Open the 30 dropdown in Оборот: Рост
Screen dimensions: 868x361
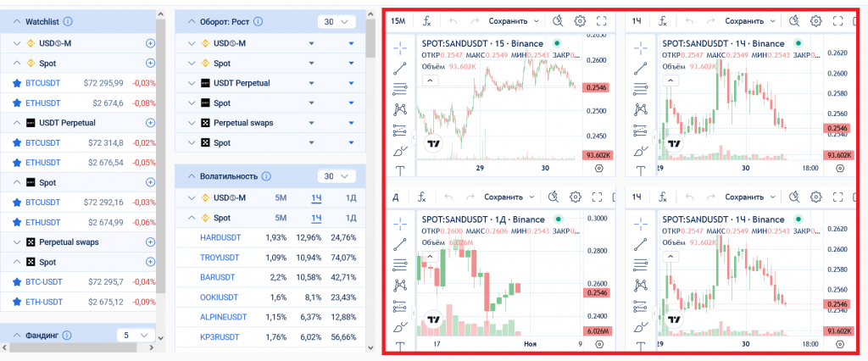tap(337, 20)
